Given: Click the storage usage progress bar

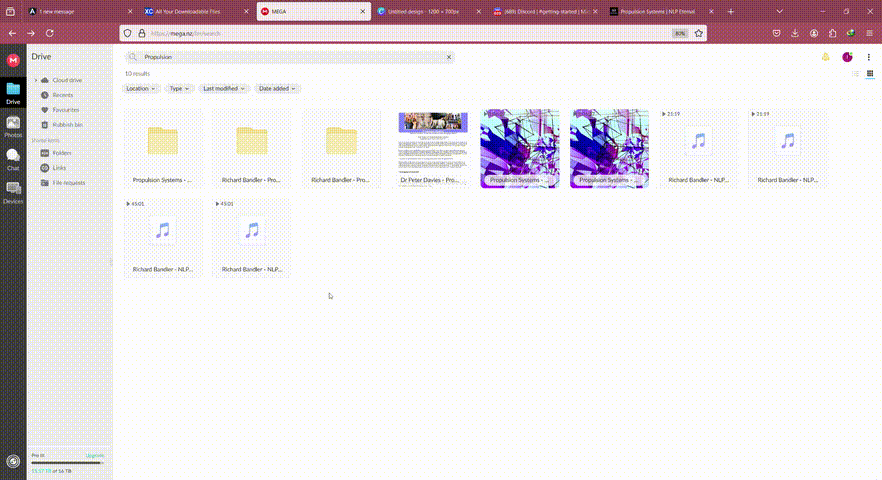Looking at the screenshot, I should pyautogui.click(x=68, y=463).
